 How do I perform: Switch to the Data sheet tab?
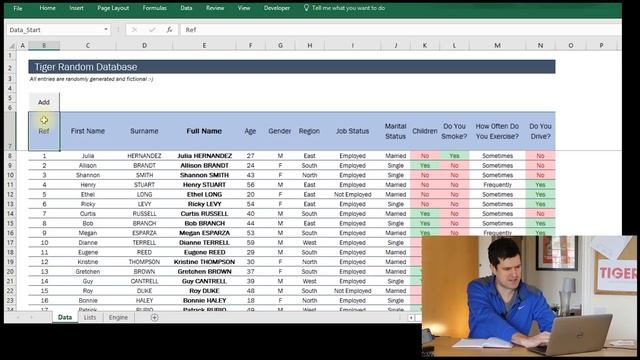[x=65, y=318]
